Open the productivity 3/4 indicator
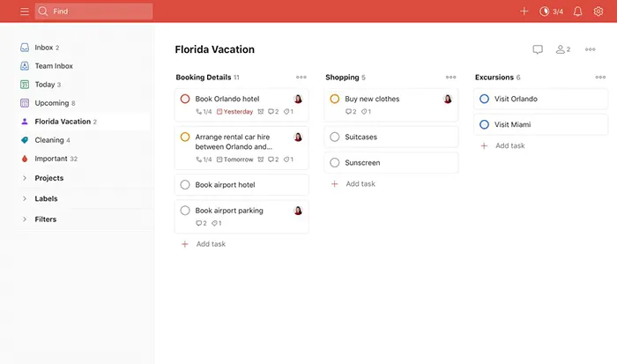Image resolution: width=617 pixels, height=364 pixels. [x=551, y=11]
